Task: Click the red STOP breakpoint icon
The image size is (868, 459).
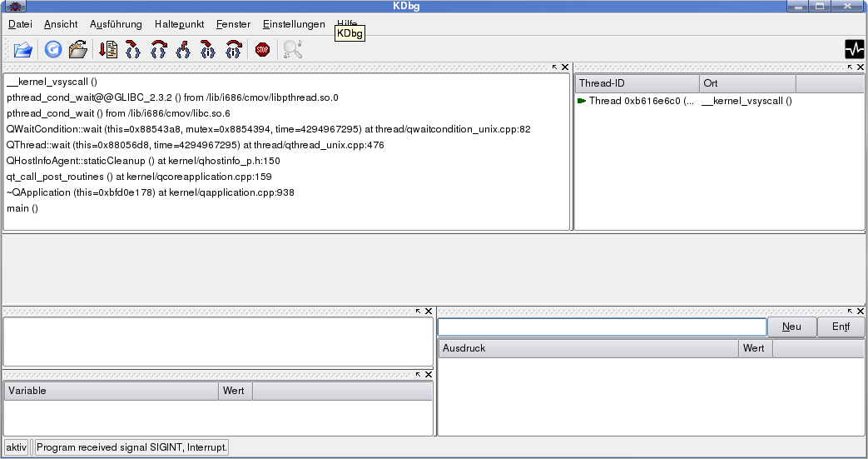Action: (262, 50)
